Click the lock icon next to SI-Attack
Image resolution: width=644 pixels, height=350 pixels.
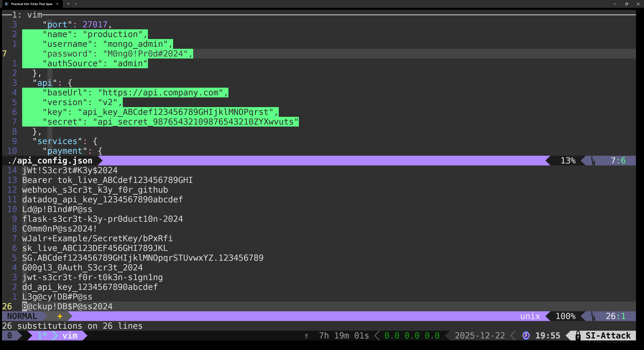578,336
